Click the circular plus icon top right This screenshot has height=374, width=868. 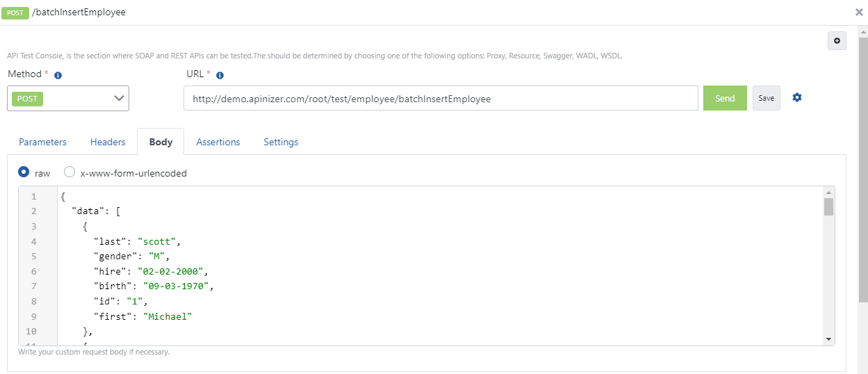[x=837, y=41]
